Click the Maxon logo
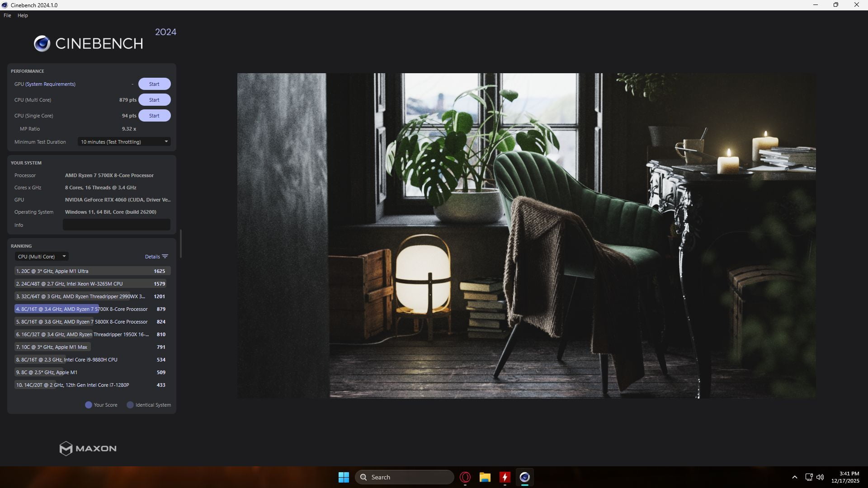 point(88,448)
